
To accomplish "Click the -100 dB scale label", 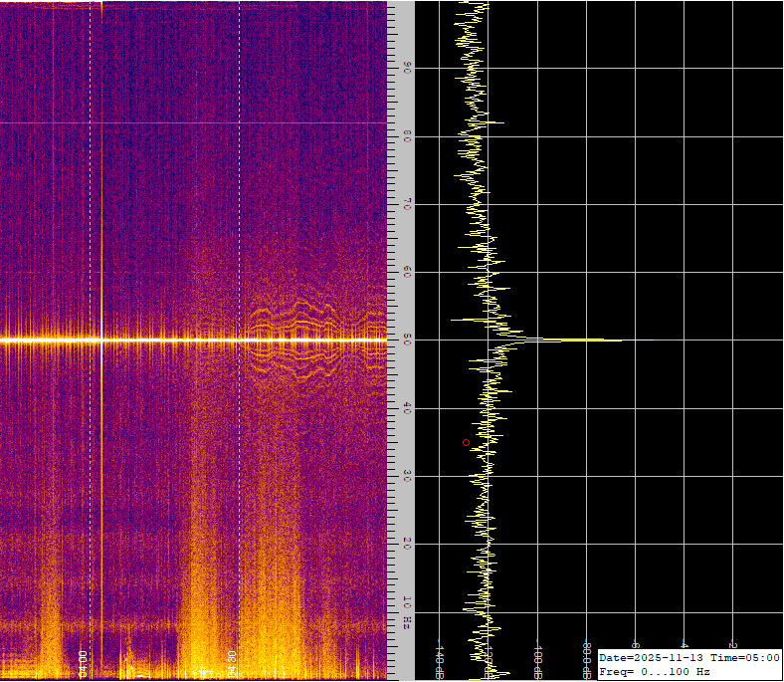I will click(538, 660).
